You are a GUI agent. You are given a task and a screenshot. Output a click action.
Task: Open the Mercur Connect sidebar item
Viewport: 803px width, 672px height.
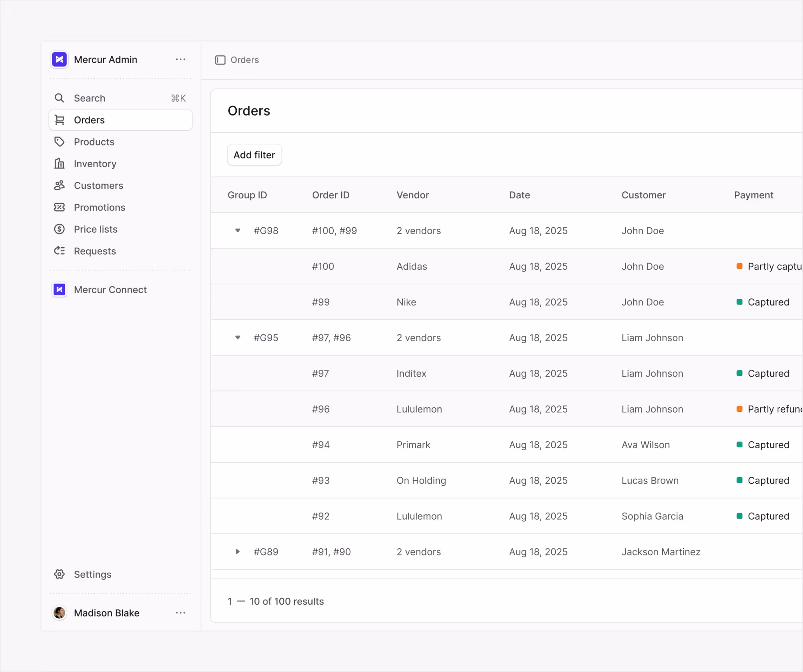tap(110, 290)
